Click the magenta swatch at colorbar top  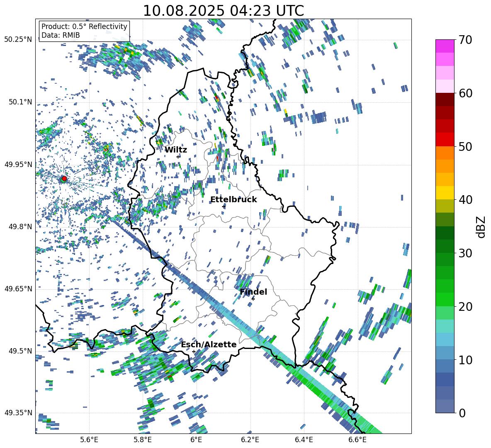point(445,46)
